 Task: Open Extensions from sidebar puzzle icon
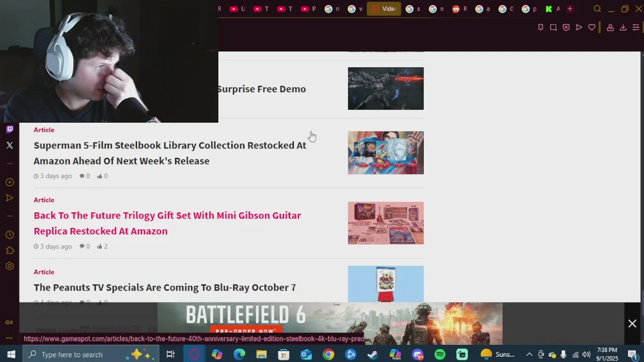(x=10, y=250)
